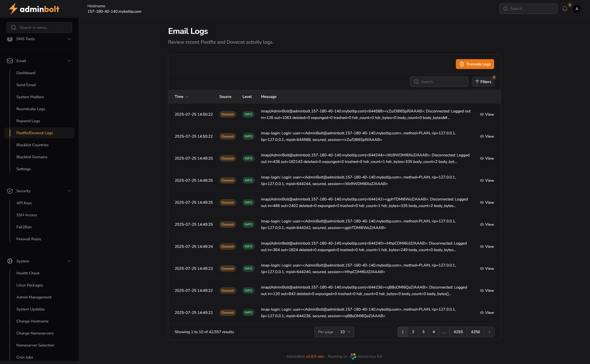View the log entry from 14:49:24
Screen dimensions: 590x364
487,246
